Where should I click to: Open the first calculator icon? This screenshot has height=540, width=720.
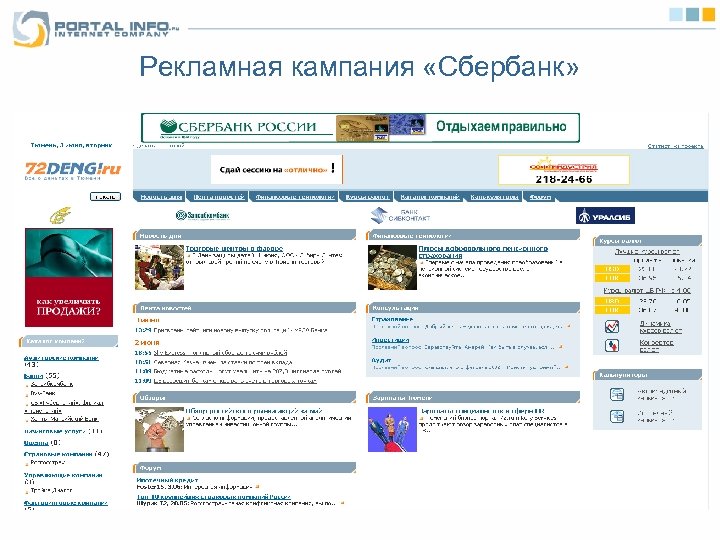[617, 394]
